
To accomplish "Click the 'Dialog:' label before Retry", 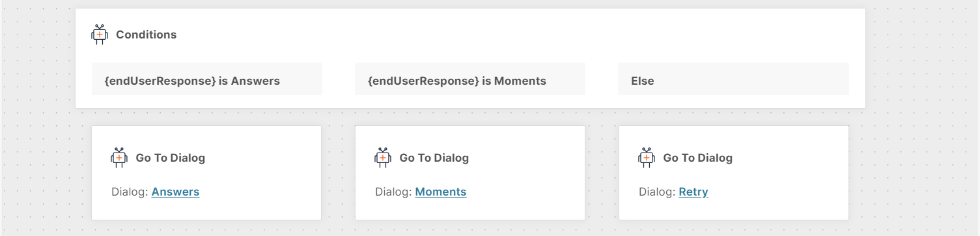I will 658,192.
